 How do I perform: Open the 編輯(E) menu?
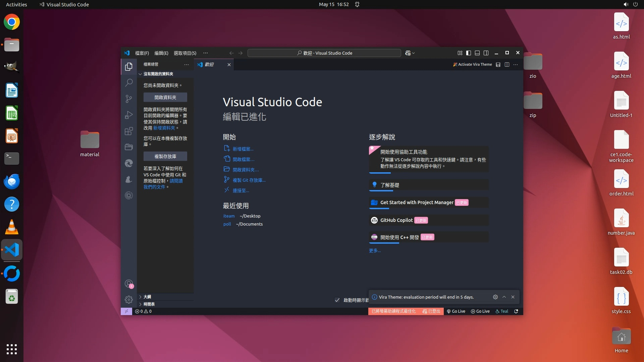(x=161, y=53)
